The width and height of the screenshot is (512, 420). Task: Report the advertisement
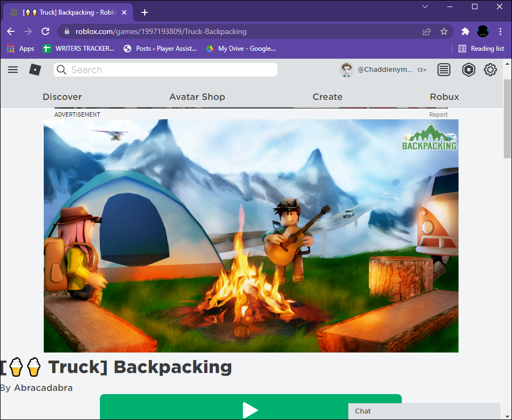point(438,114)
